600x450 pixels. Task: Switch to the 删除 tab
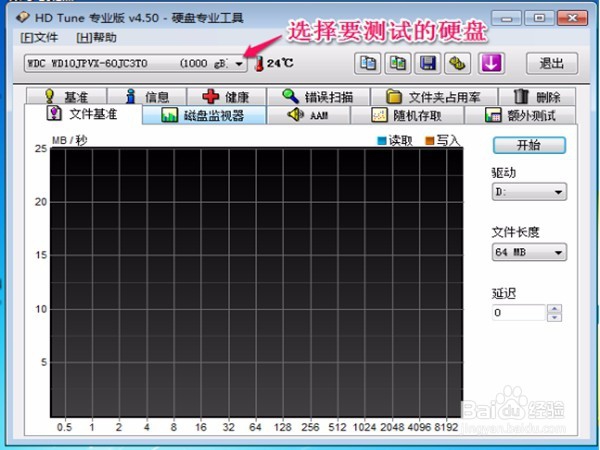[536, 96]
